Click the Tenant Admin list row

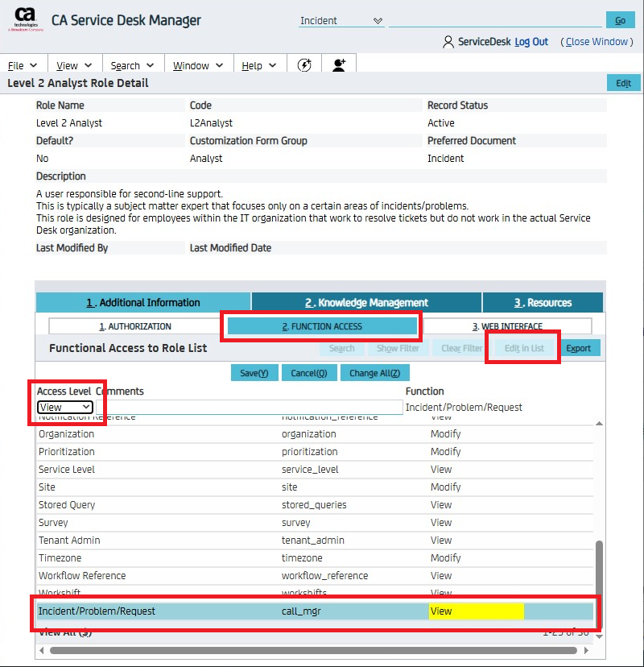coord(315,541)
